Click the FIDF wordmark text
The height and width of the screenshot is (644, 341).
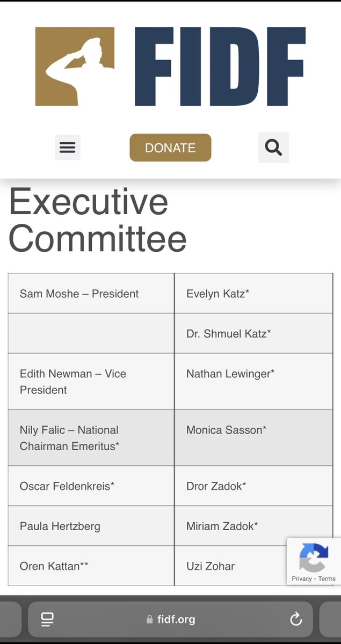point(220,66)
